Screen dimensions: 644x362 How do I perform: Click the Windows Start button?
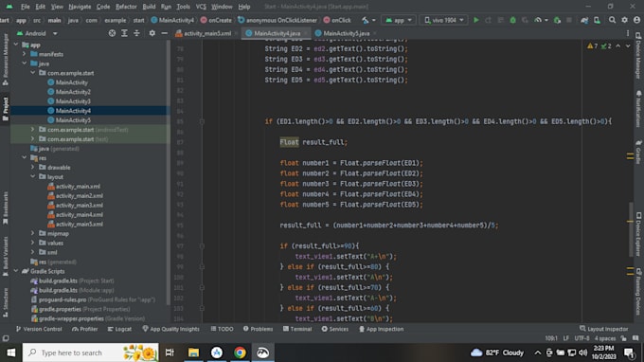coord(11,353)
